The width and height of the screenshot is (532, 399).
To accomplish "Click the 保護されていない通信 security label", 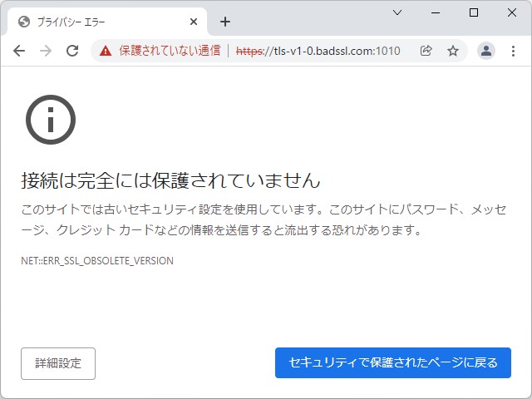I will tap(170, 51).
